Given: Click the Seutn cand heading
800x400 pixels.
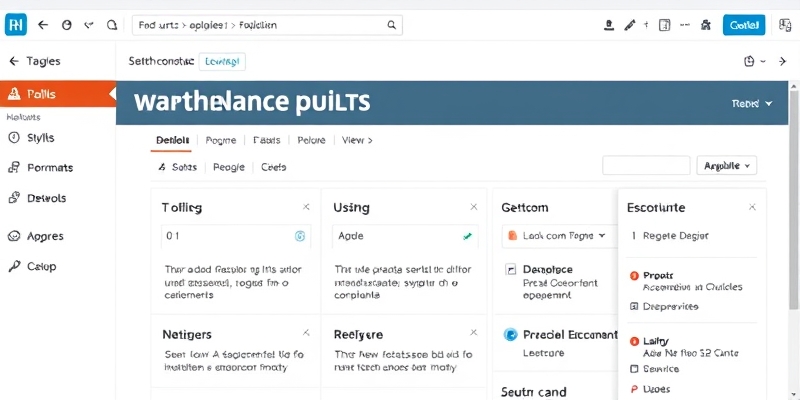Looking at the screenshot, I should (534, 392).
